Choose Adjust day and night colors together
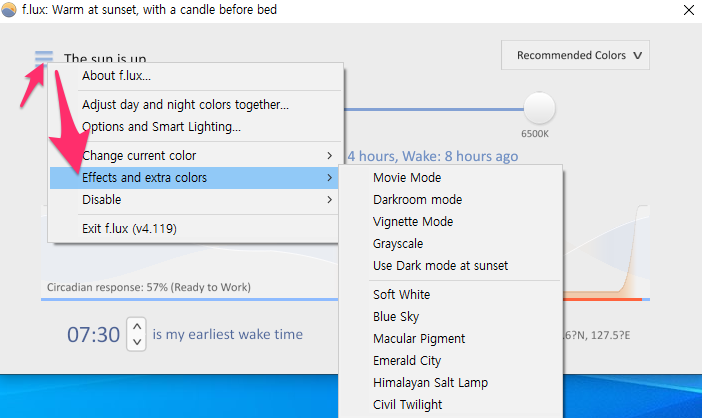 click(x=194, y=105)
